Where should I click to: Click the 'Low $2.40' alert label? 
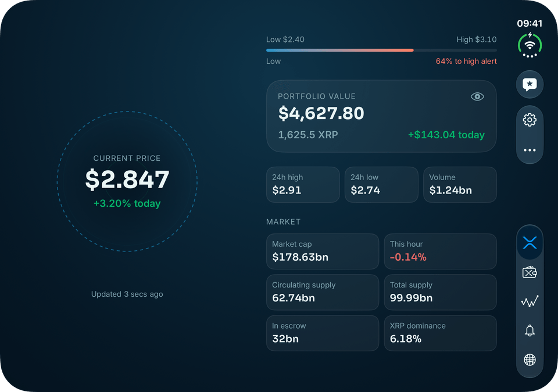pyautogui.click(x=285, y=39)
